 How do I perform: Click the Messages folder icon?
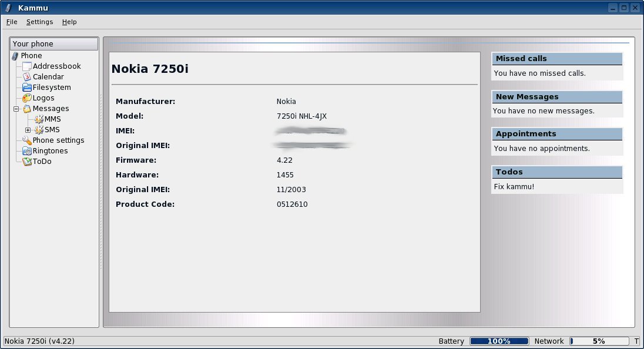(x=27, y=109)
